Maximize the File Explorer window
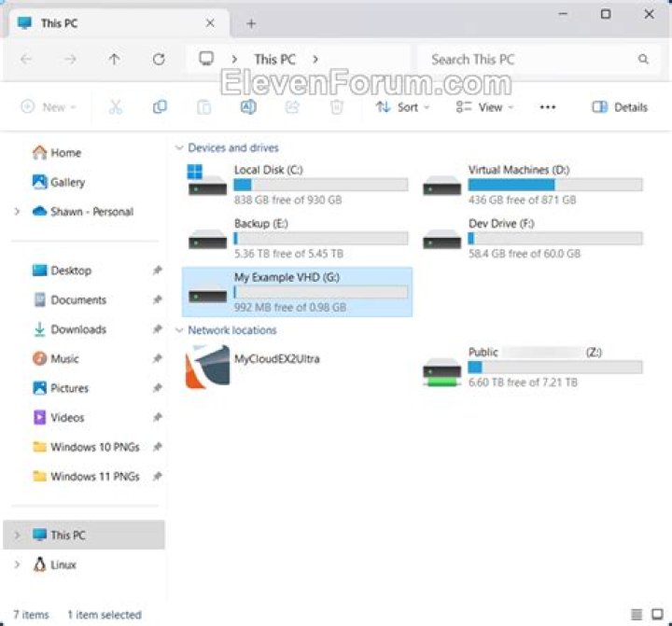The image size is (672, 626). coord(606,14)
